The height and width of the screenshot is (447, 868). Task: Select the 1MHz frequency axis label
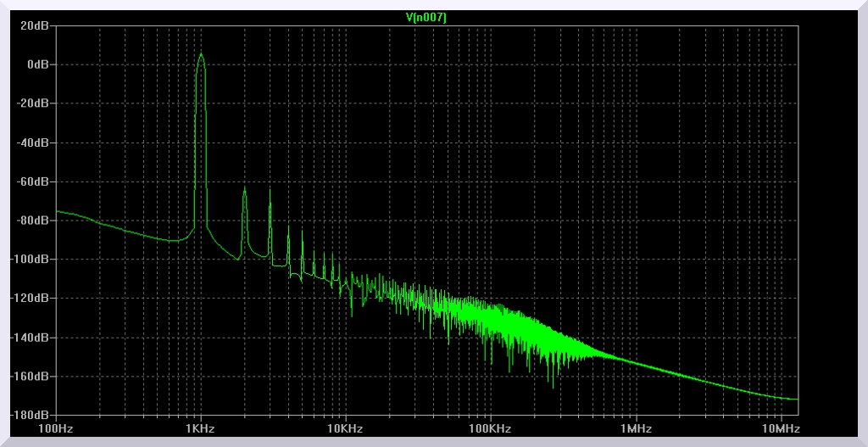[635, 428]
